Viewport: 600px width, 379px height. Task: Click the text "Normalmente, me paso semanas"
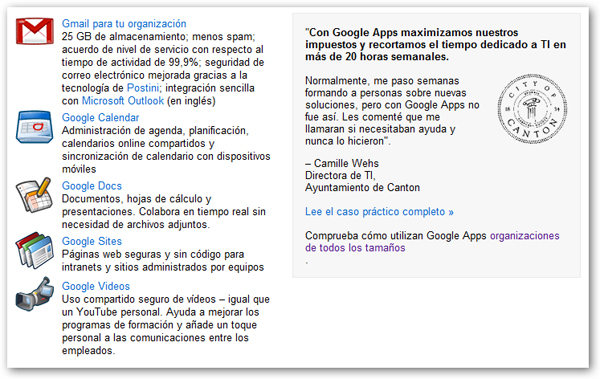click(x=382, y=81)
